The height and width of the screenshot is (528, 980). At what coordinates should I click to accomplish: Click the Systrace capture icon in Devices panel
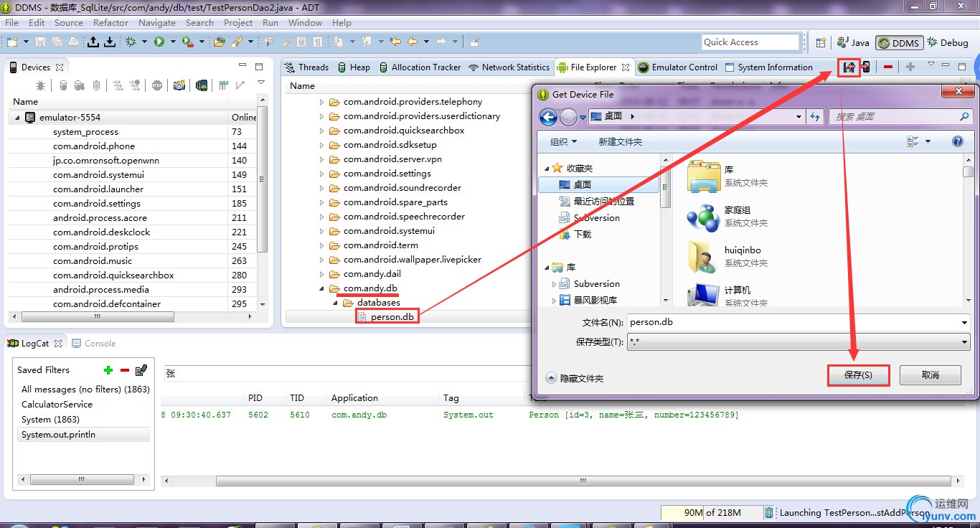[x=224, y=85]
